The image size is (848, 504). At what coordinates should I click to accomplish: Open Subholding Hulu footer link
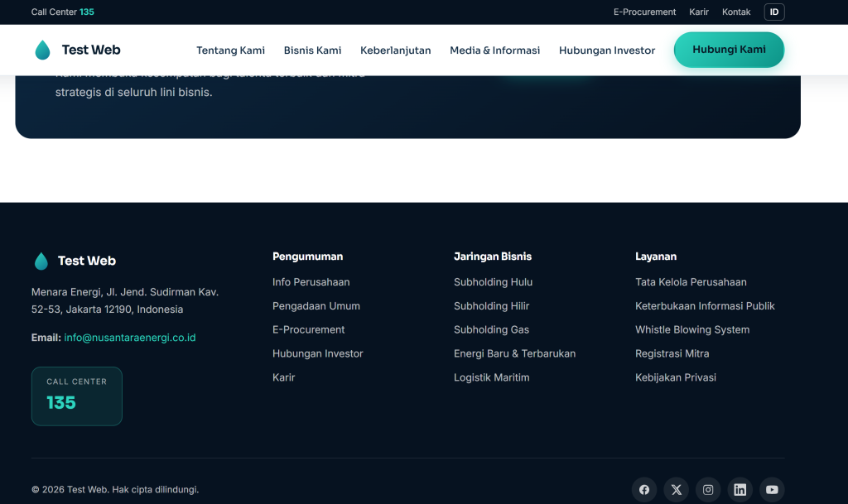coord(493,282)
